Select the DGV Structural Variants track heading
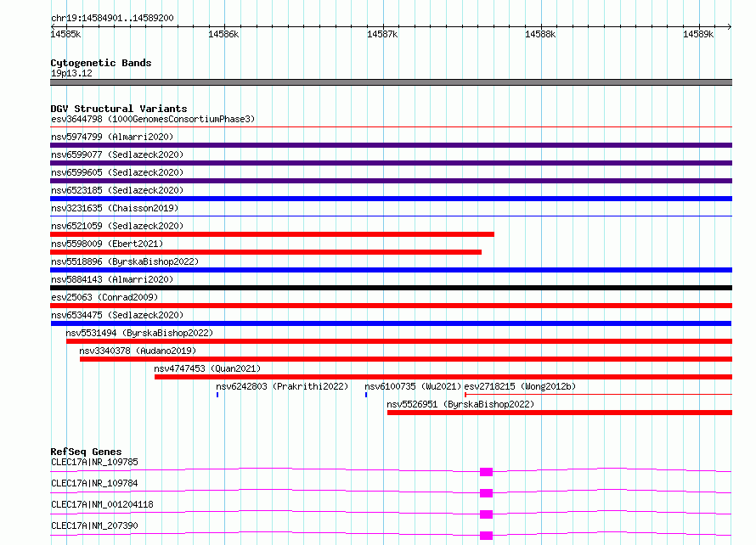Viewport: 756px width, 545px height. tap(119, 109)
